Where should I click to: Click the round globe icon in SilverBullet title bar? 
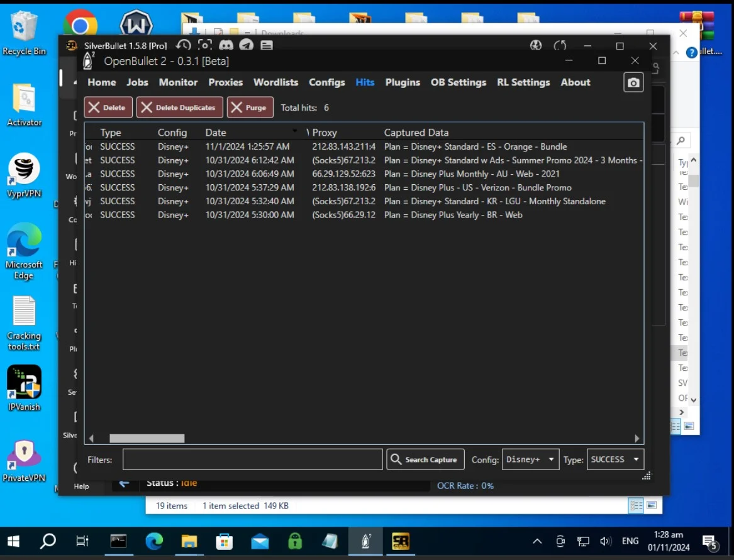click(536, 45)
